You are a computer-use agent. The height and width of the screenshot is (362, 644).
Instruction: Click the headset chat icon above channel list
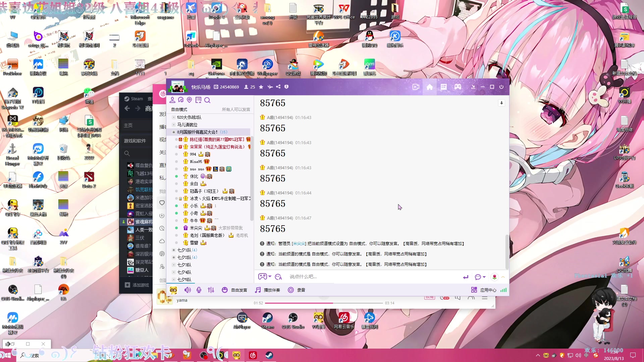pyautogui.click(x=181, y=100)
